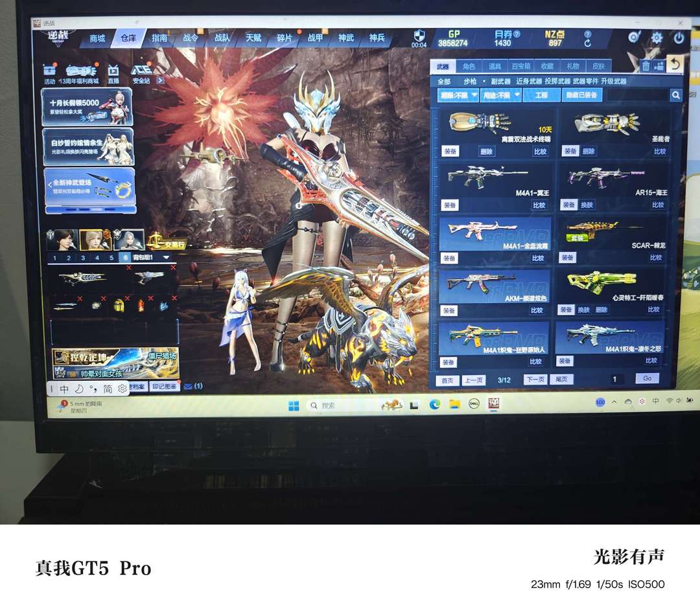Open the 安全站 ACE icon
This screenshot has width=700, height=612.
[x=141, y=71]
